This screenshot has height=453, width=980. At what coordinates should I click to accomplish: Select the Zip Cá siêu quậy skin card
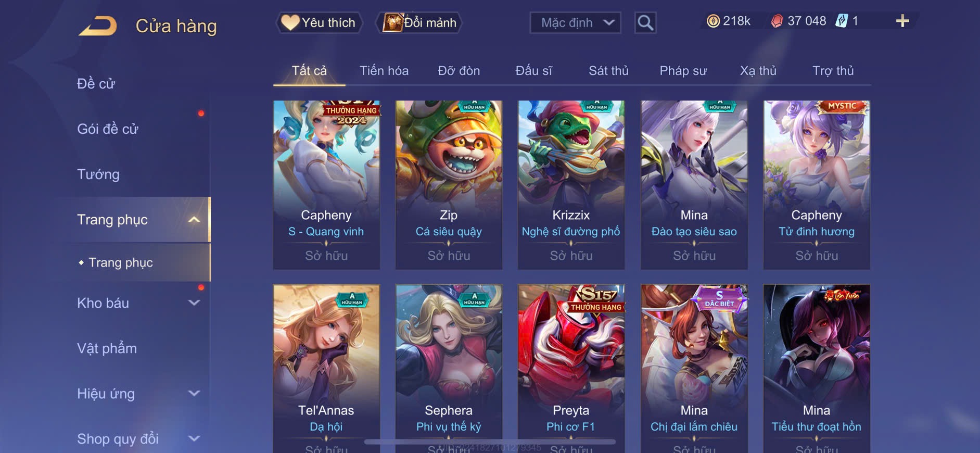449,185
